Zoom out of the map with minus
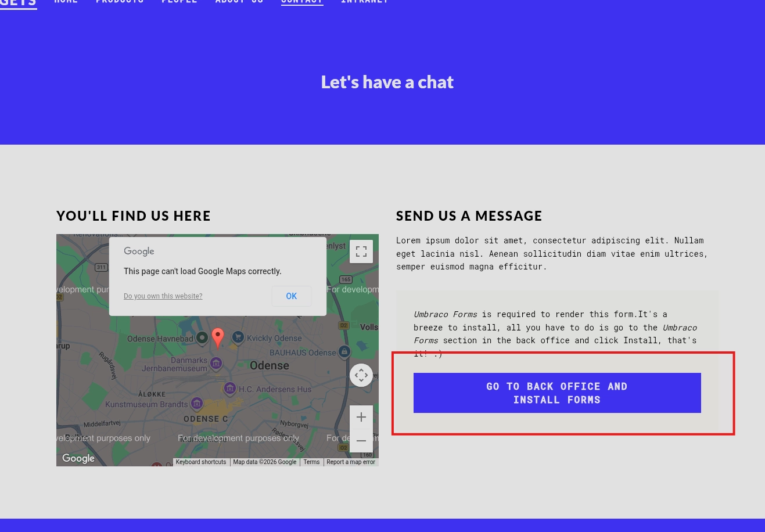The width and height of the screenshot is (765, 532). (361, 441)
